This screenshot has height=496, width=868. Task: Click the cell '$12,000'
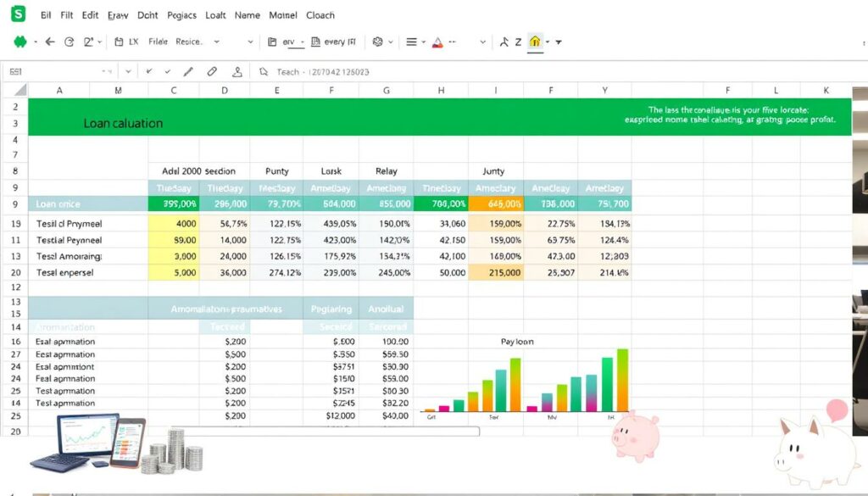coord(331,415)
